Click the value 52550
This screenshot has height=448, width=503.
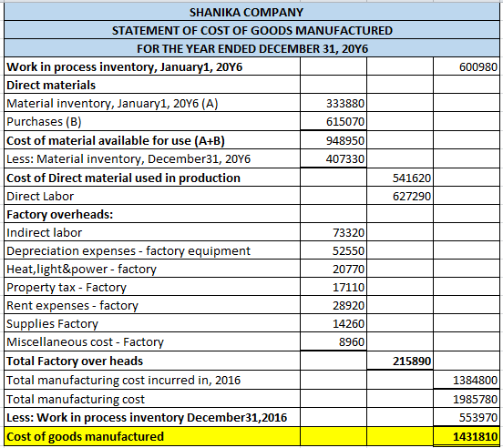point(348,251)
